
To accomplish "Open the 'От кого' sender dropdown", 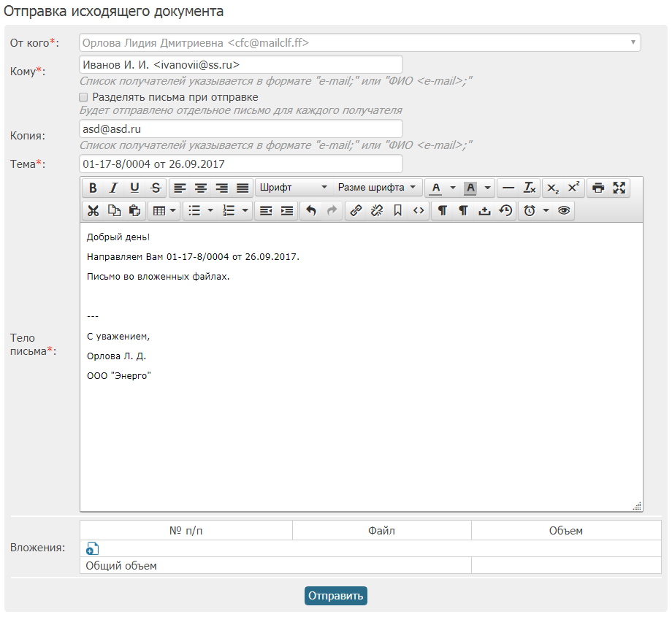I will 360,42.
